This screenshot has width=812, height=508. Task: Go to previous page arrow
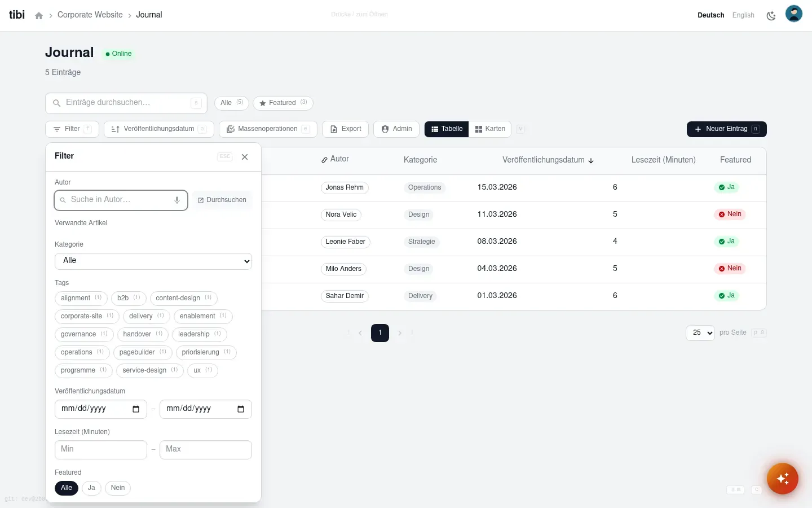(x=360, y=333)
